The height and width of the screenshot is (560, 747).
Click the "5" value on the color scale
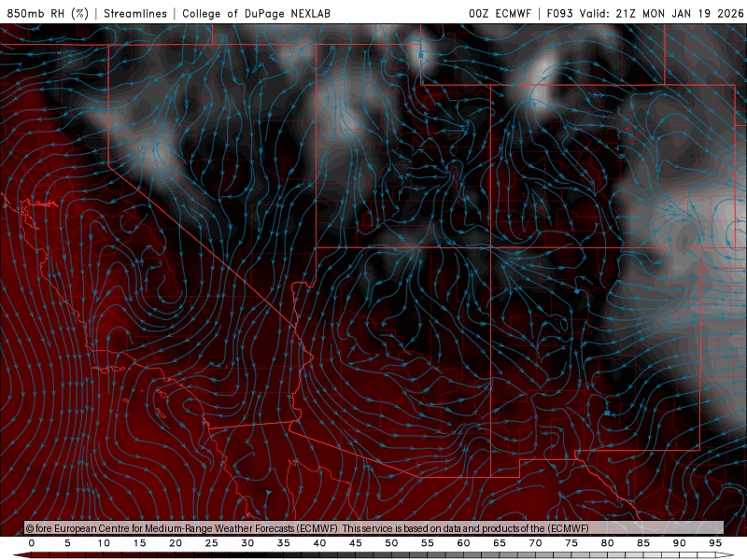[x=67, y=543]
